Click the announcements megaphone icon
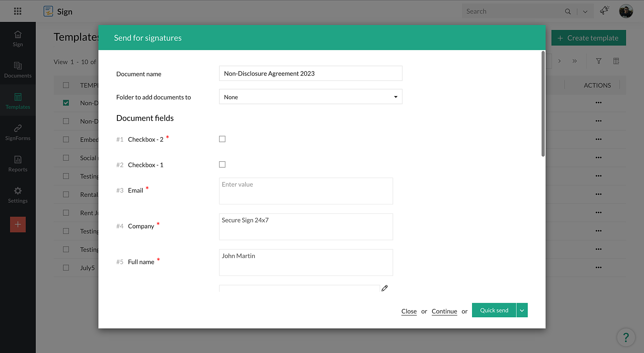The height and width of the screenshot is (353, 644). 604,11
